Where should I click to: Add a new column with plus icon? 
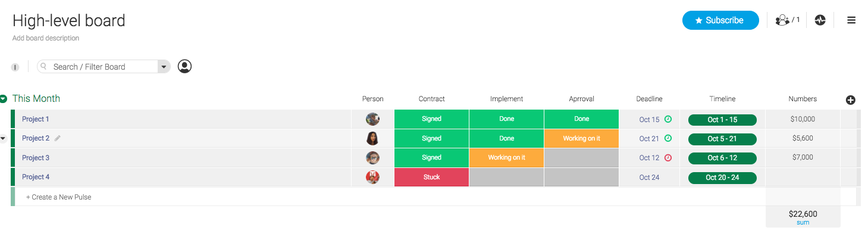click(x=850, y=99)
